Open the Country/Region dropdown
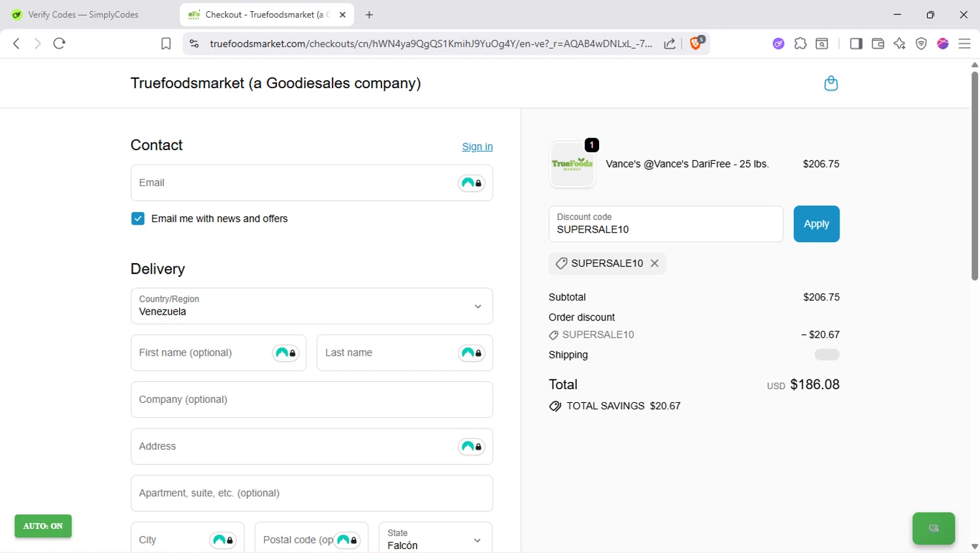Viewport: 980px width, 553px height. pyautogui.click(x=312, y=306)
